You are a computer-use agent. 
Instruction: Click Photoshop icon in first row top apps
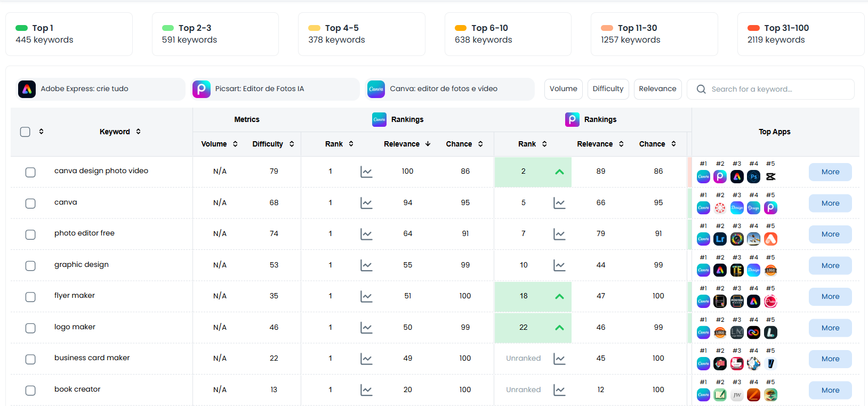click(753, 176)
